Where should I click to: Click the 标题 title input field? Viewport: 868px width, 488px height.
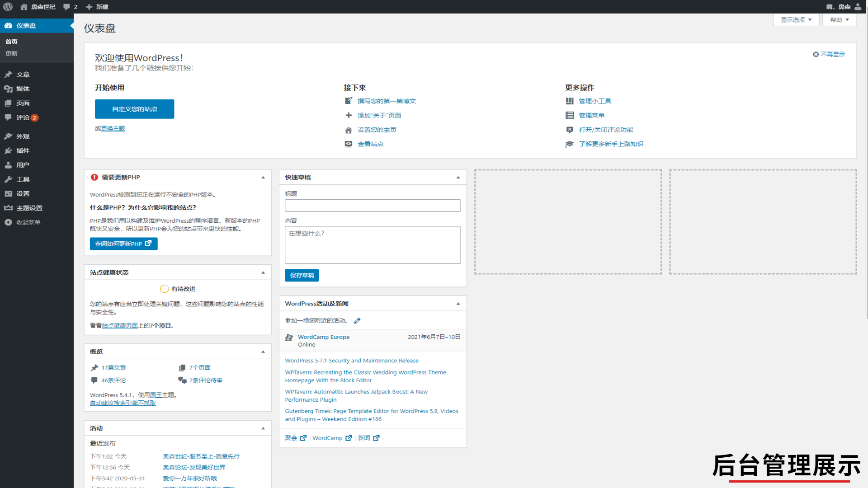pos(373,206)
